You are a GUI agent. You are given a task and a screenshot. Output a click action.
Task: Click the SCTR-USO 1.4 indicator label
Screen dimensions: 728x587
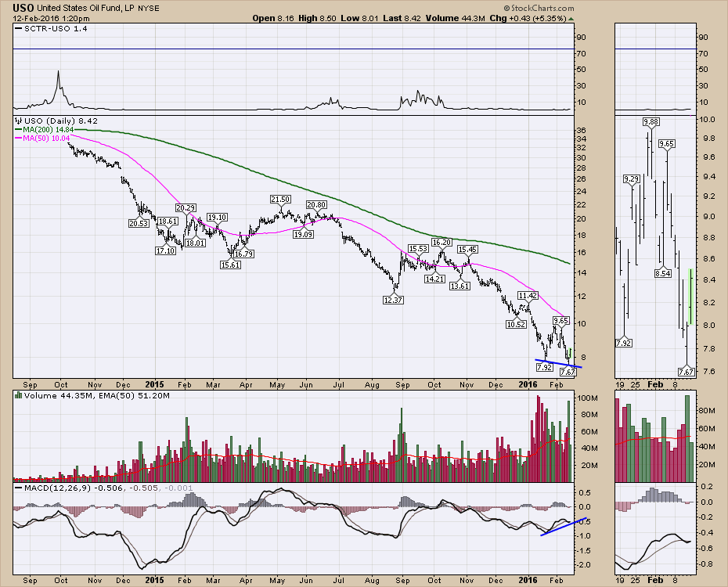tap(51, 28)
